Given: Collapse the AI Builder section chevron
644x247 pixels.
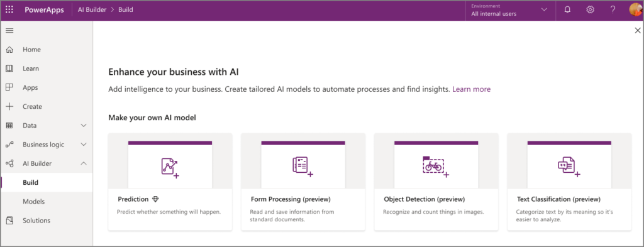Looking at the screenshot, I should tap(84, 163).
